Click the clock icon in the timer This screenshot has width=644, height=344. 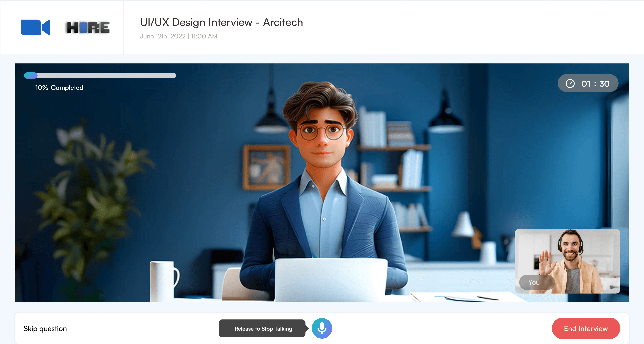[570, 83]
